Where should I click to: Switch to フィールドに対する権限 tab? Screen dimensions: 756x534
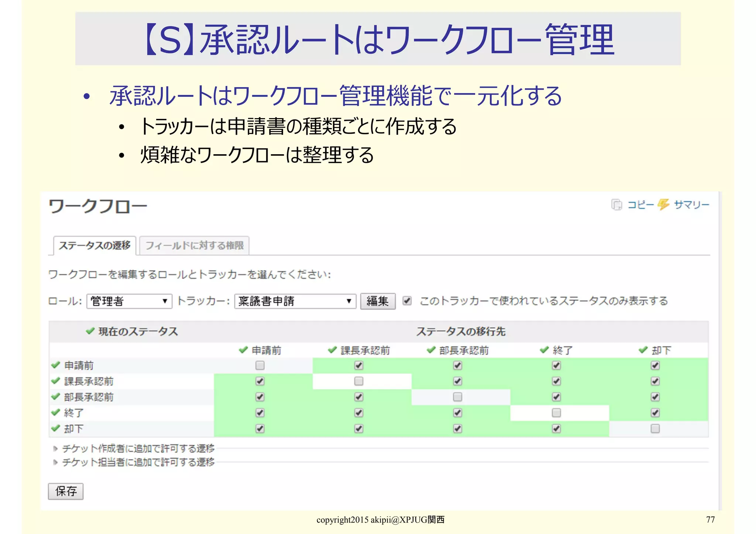(x=195, y=245)
